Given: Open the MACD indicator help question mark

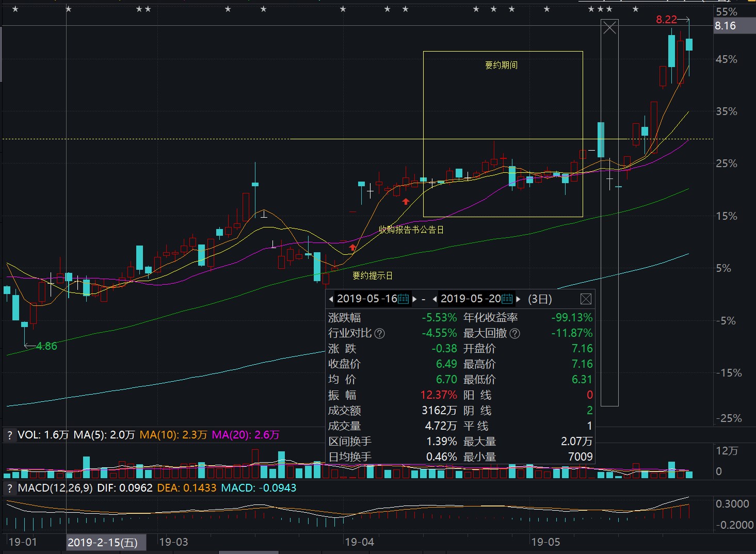Looking at the screenshot, I should [9, 488].
